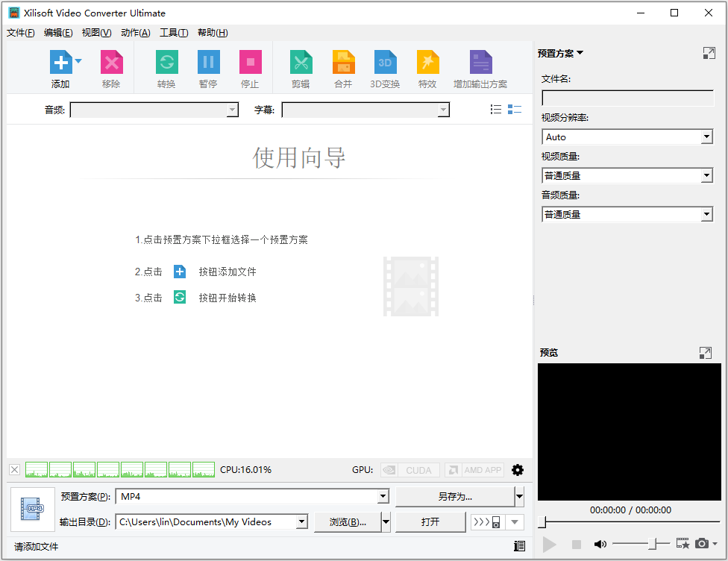Expand the profile panel with the pop-out icon
This screenshot has height=561, width=728.
coord(709,54)
